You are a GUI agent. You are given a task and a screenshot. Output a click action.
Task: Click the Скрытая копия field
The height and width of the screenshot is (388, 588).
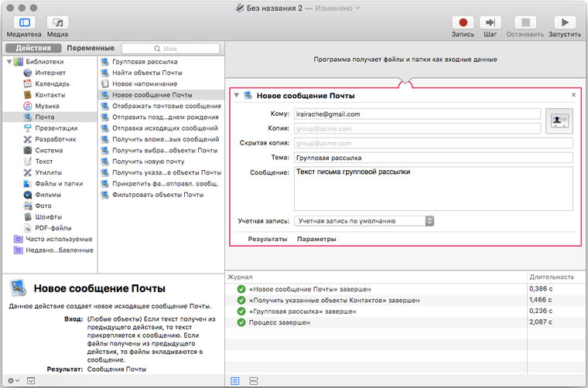coord(433,144)
